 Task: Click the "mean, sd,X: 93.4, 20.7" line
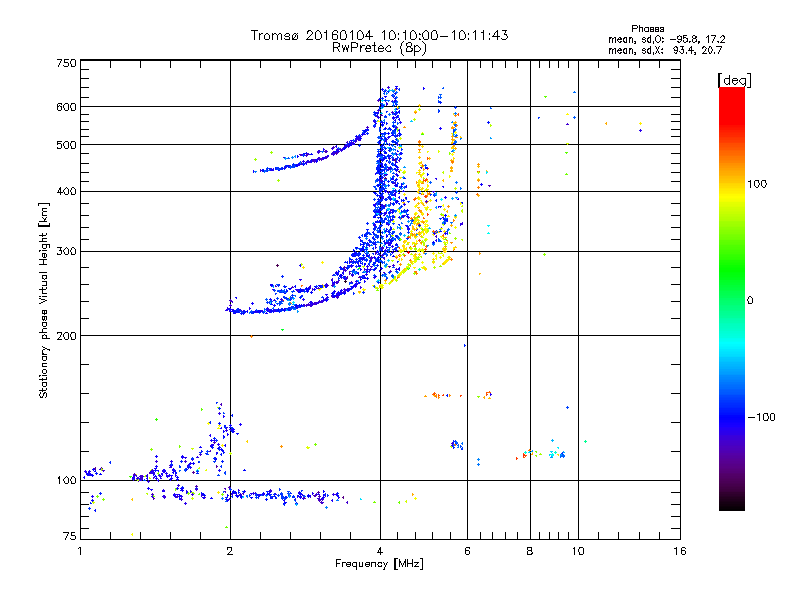(665, 50)
